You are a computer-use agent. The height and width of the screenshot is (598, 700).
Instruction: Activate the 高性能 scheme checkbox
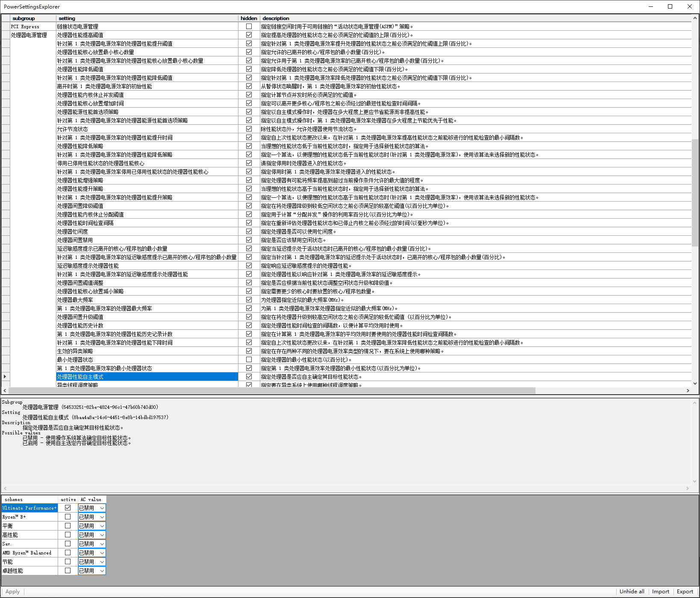[68, 535]
